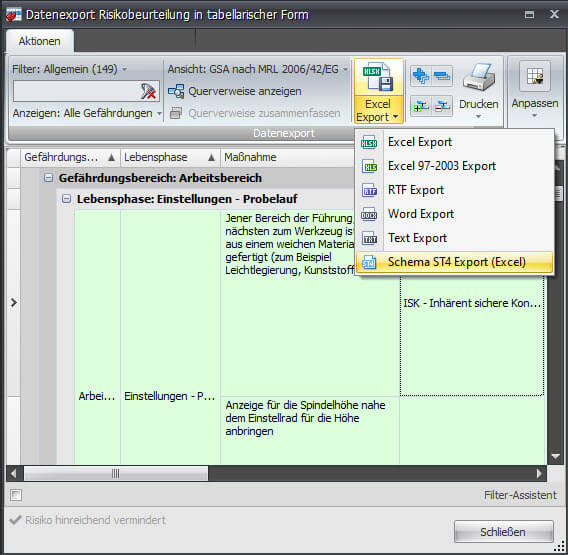This screenshot has height=555, width=568.
Task: Click the collapse all groups minus icon
Action: coord(442,76)
